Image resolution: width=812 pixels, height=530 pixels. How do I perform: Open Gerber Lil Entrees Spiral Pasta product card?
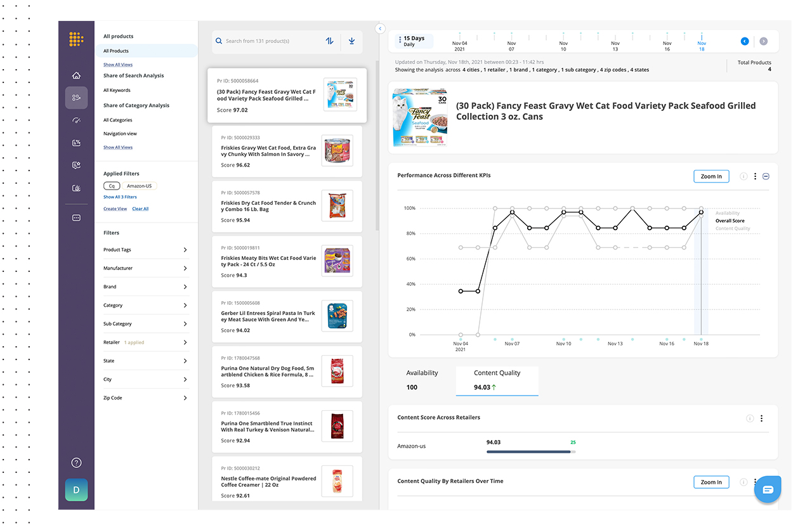coord(287,316)
